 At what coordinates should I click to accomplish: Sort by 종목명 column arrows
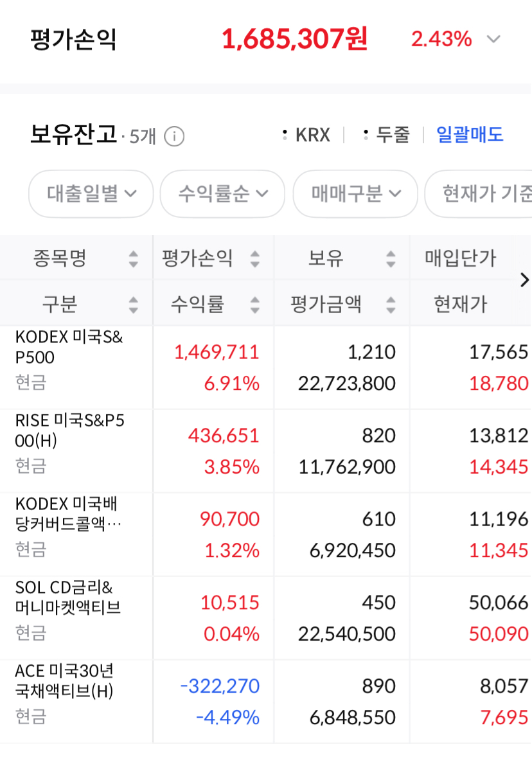(133, 258)
